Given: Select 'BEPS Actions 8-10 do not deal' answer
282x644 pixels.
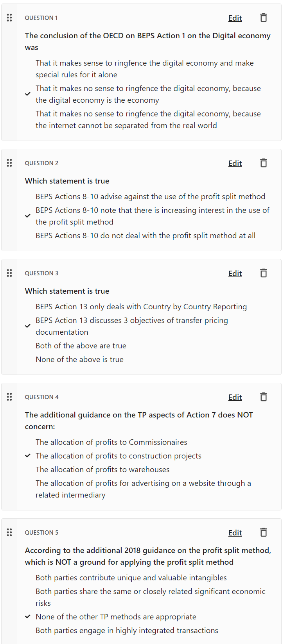Looking at the screenshot, I should 145,235.
